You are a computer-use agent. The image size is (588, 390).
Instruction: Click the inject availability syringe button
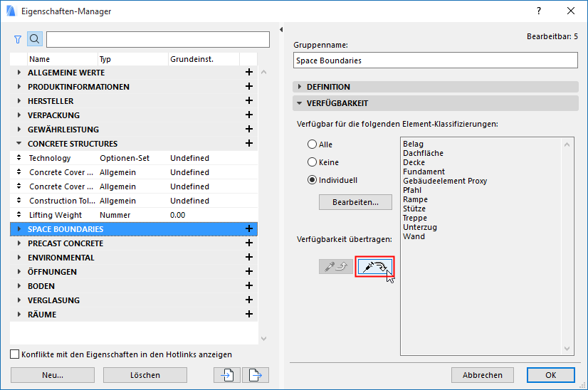point(374,267)
